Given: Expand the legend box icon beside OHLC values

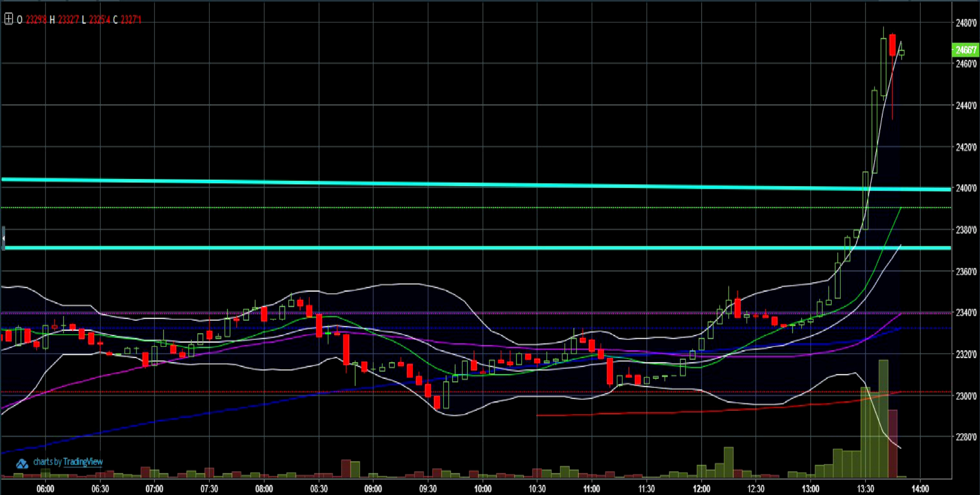Looking at the screenshot, I should tap(8, 19).
